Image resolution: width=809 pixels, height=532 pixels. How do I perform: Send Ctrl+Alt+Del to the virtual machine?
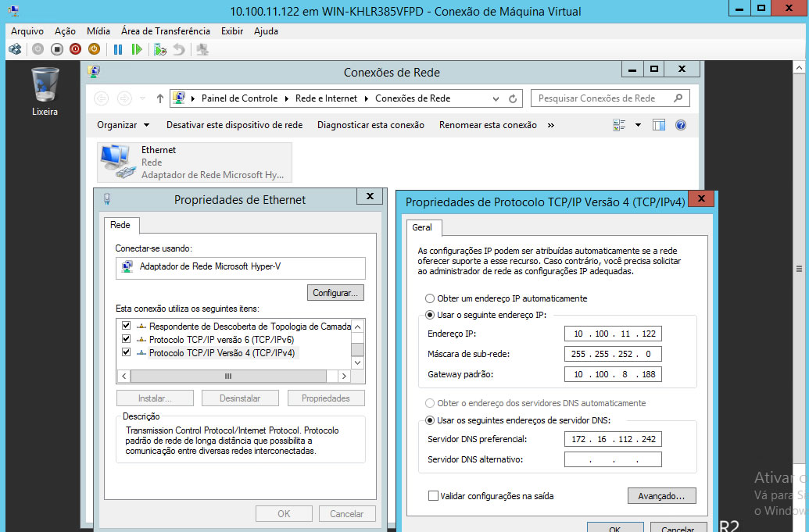tap(14, 48)
